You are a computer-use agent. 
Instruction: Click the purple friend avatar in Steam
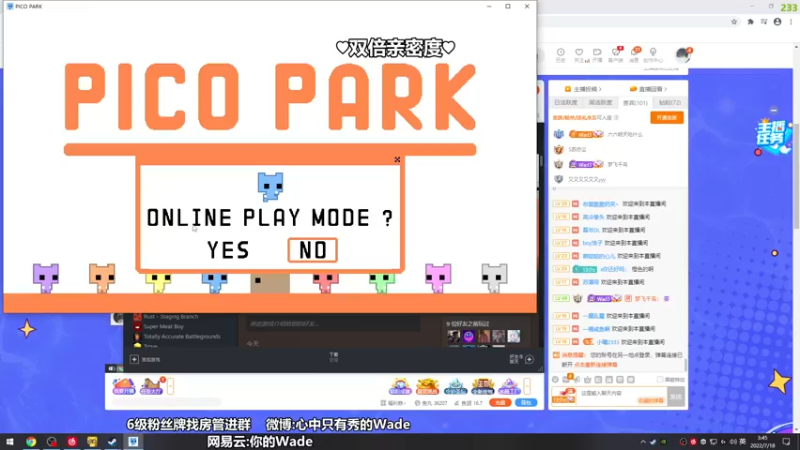coord(468,336)
